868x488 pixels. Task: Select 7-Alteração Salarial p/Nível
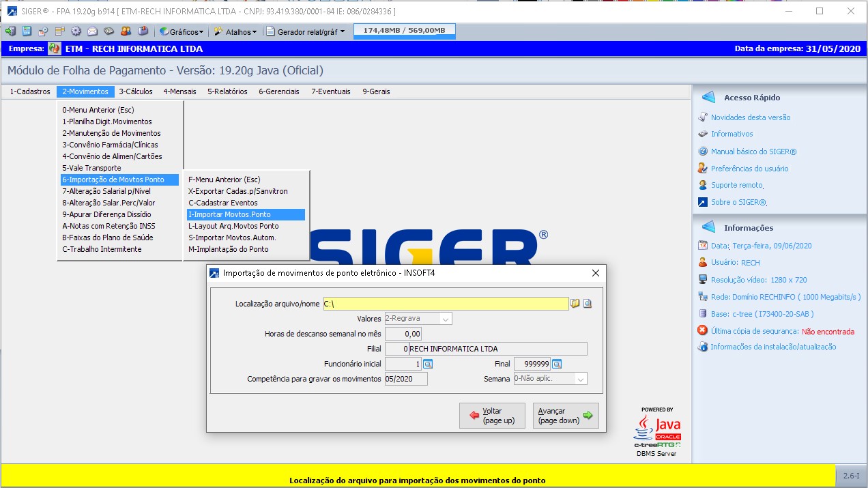click(120, 191)
